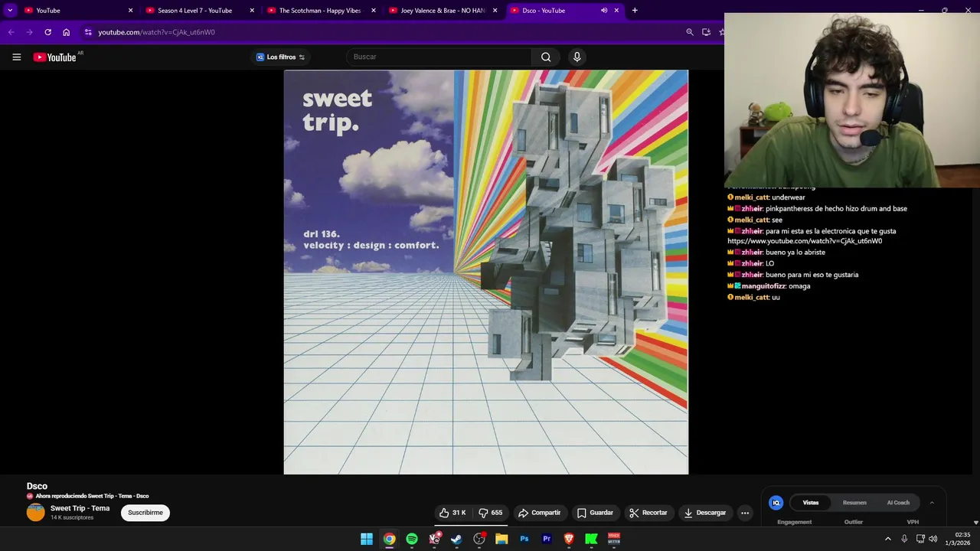Open a new tab with plus button

[x=635, y=11]
